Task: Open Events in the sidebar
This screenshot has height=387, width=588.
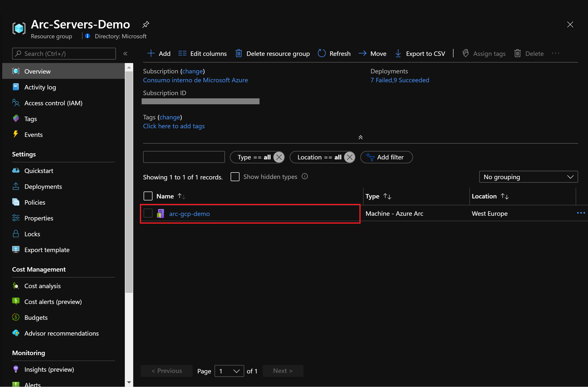Action: pyautogui.click(x=33, y=134)
